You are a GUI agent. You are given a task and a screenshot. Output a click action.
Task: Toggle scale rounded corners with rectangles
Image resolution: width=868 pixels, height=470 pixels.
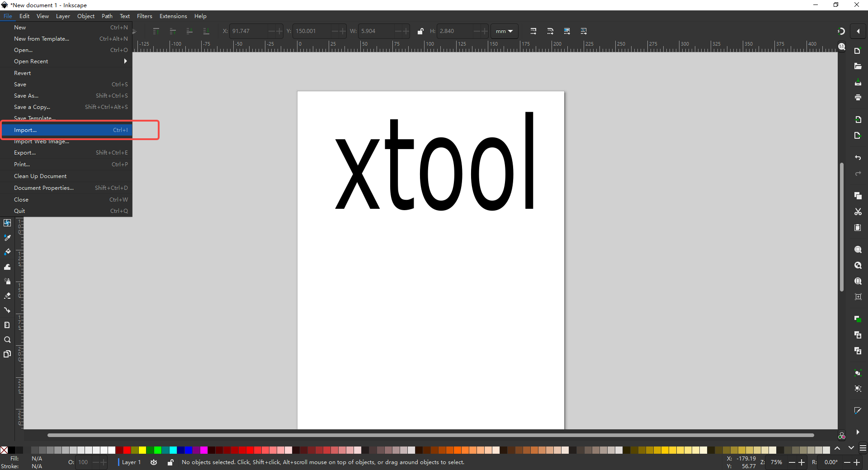point(550,31)
